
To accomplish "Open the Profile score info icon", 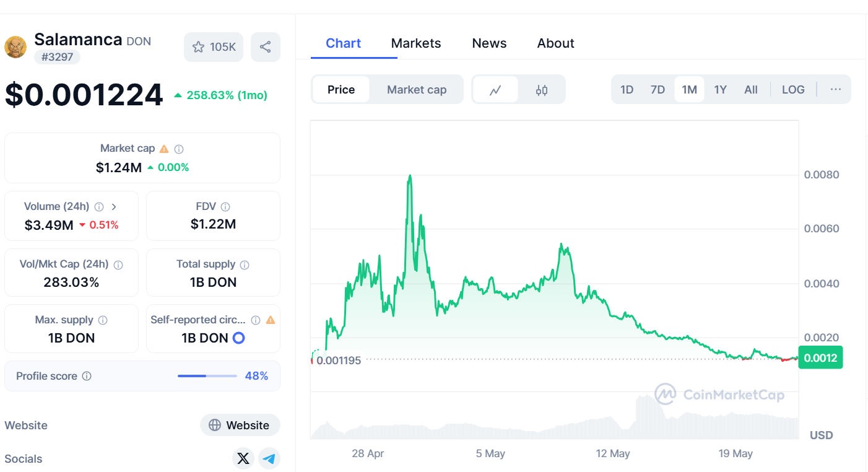I will [87, 376].
